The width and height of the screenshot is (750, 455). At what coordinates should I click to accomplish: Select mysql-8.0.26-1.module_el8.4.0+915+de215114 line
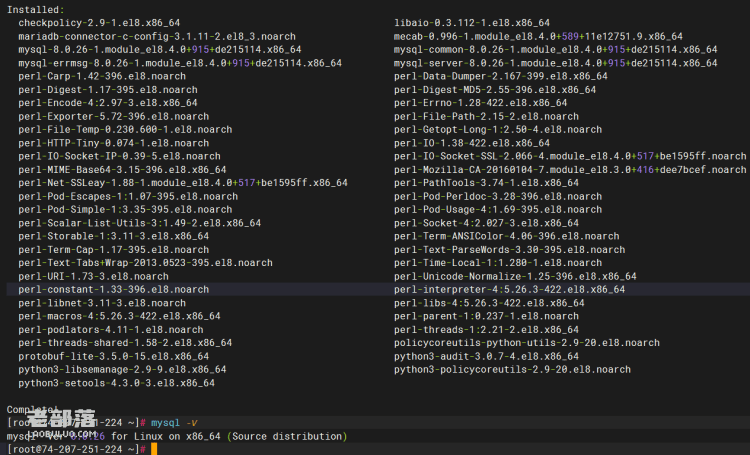(x=160, y=50)
